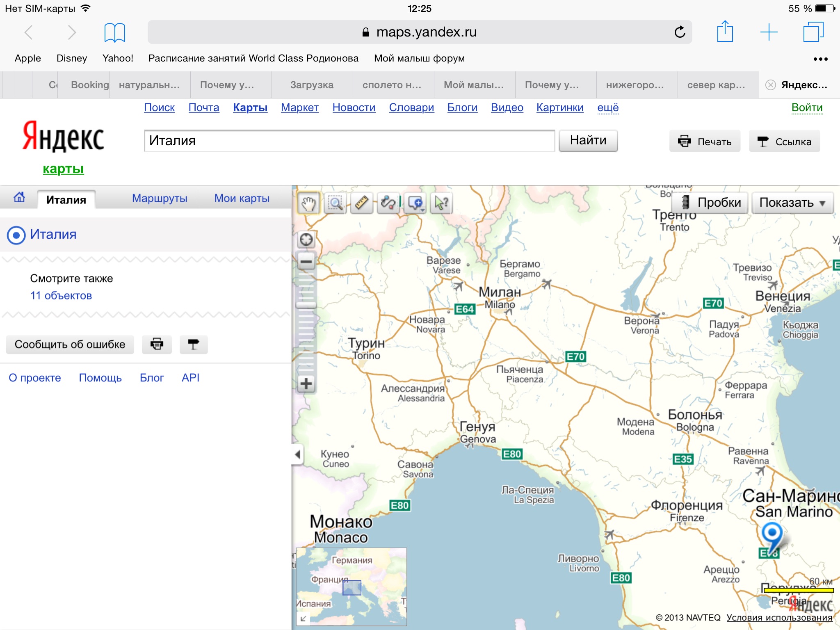The width and height of the screenshot is (840, 630).
Task: Click the Яндекс logo
Action: [64, 137]
